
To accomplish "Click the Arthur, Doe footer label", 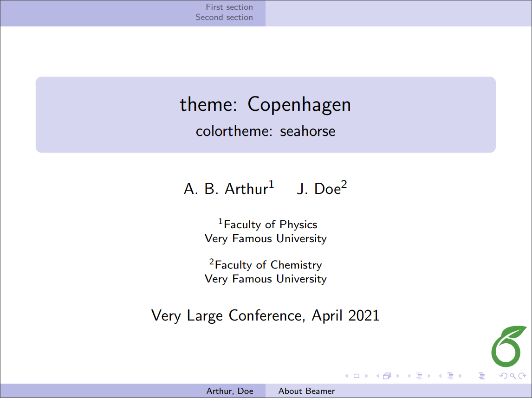I will [x=231, y=391].
